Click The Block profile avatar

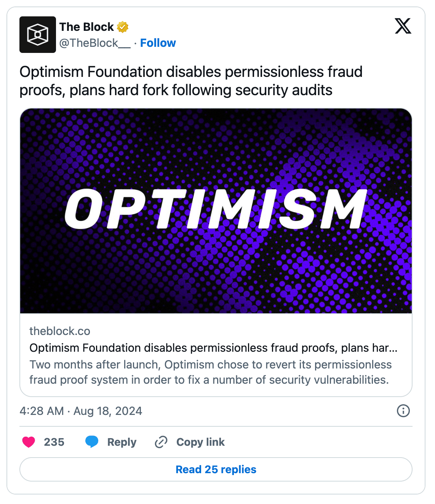(38, 35)
